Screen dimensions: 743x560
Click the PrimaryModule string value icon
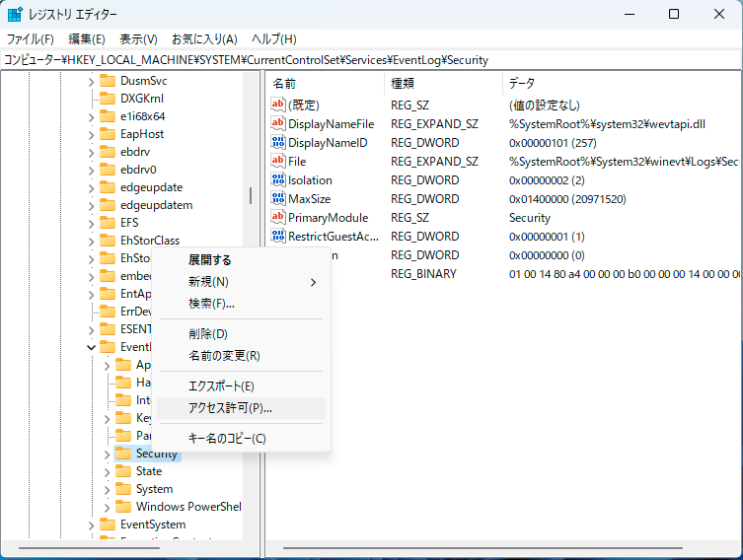point(278,218)
